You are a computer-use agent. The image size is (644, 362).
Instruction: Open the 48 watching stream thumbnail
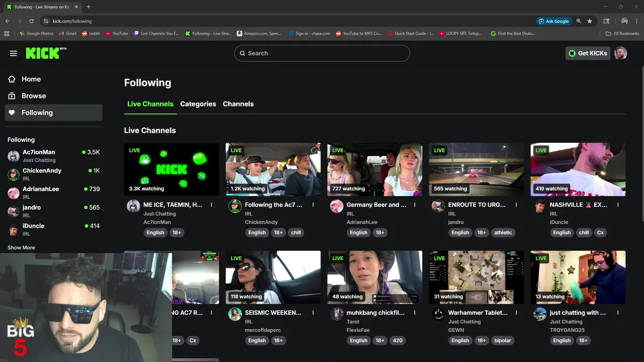click(x=375, y=278)
